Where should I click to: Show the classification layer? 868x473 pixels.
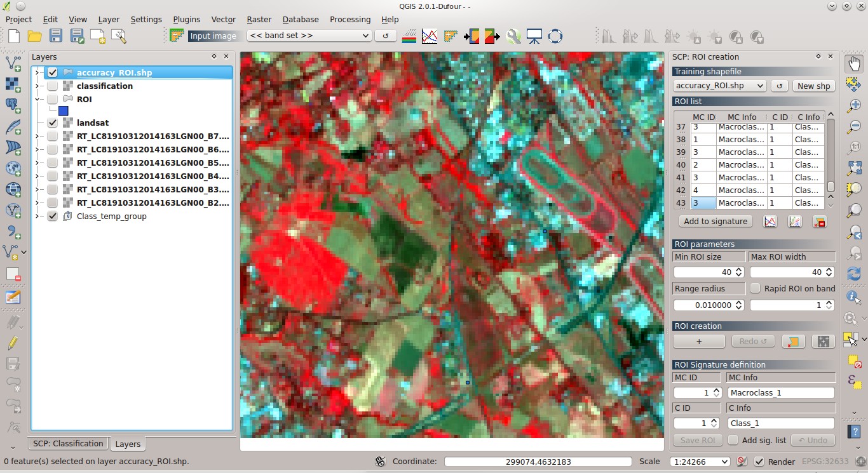click(x=53, y=86)
